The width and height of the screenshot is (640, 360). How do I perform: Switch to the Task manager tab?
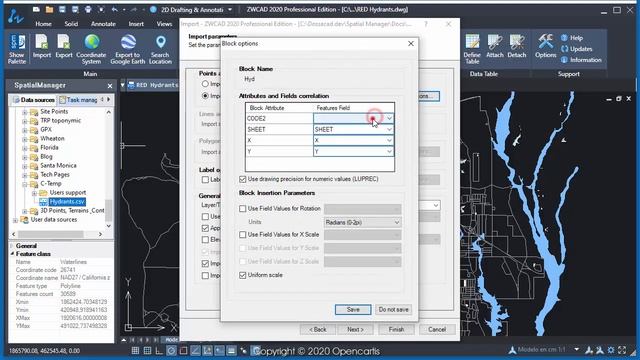(x=78, y=100)
